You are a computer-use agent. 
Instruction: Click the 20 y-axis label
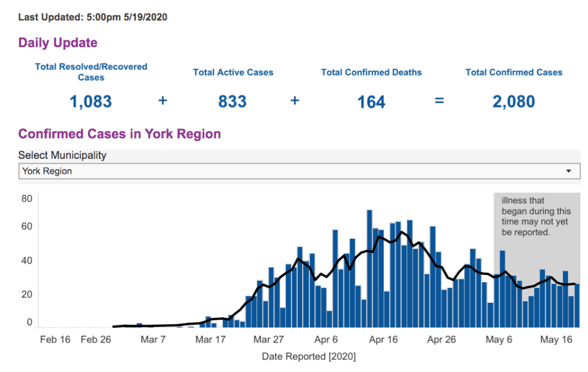pos(27,295)
